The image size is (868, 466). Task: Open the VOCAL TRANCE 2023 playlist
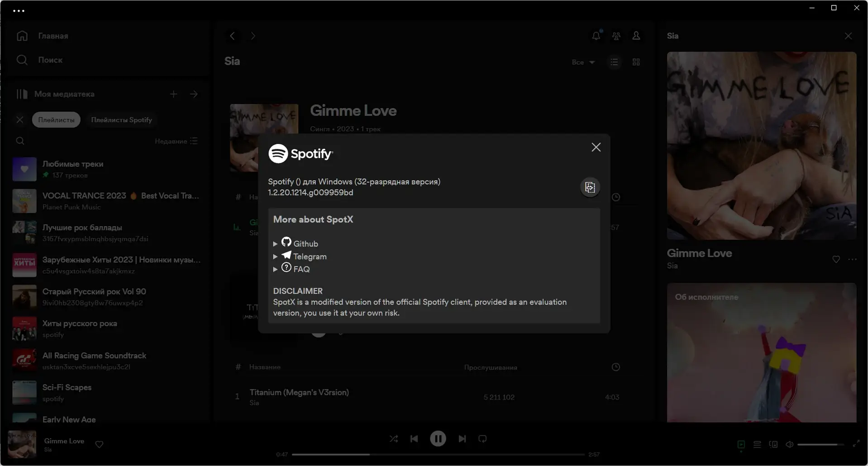coord(107,201)
